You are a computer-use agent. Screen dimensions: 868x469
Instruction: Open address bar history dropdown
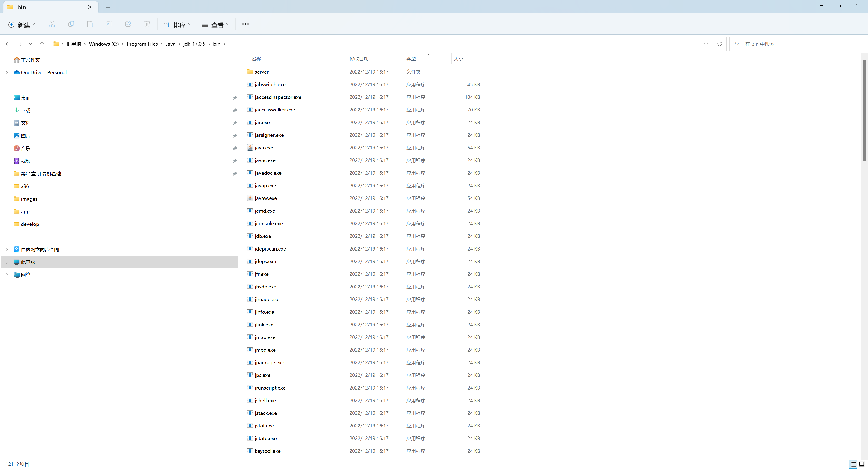point(706,44)
